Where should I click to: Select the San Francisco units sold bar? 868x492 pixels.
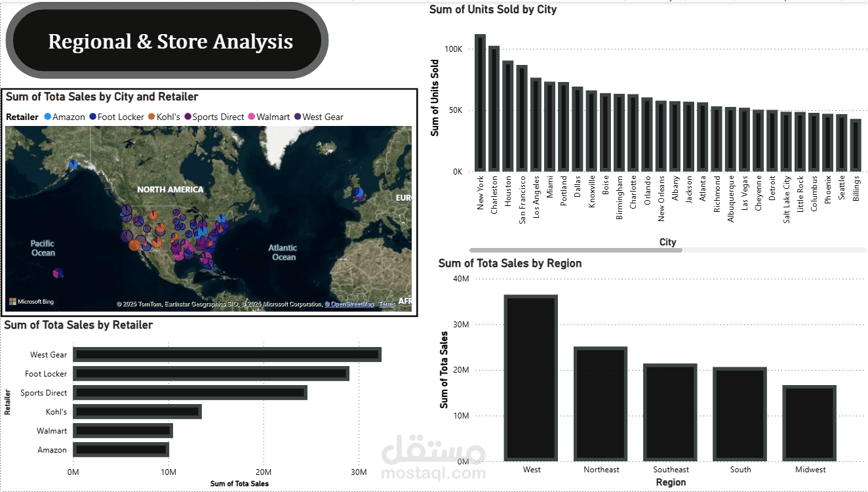tap(522, 118)
